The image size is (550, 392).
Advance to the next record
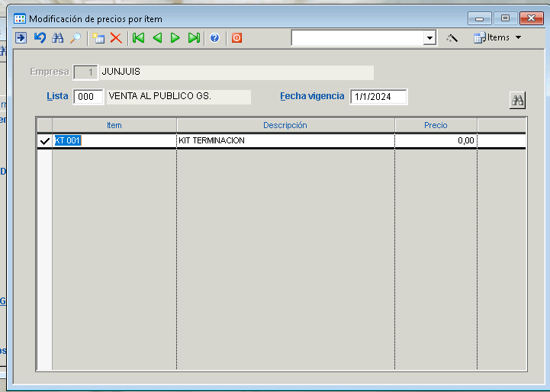tap(175, 37)
